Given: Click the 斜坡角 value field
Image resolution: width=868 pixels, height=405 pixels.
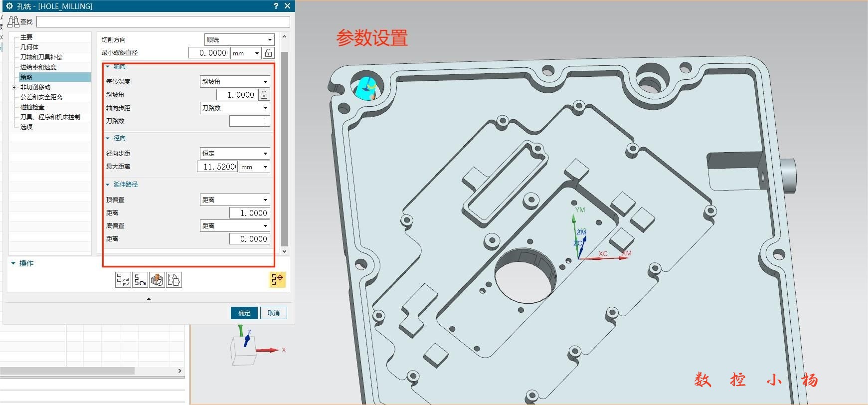Looking at the screenshot, I should pyautogui.click(x=237, y=95).
